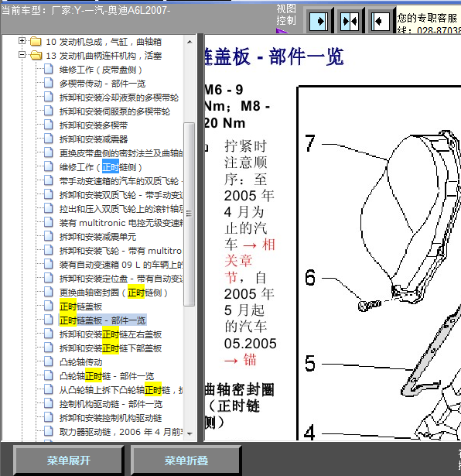The height and width of the screenshot is (476, 461).
Task: Open '拆卸和安装减震器' document
Action: (94, 139)
